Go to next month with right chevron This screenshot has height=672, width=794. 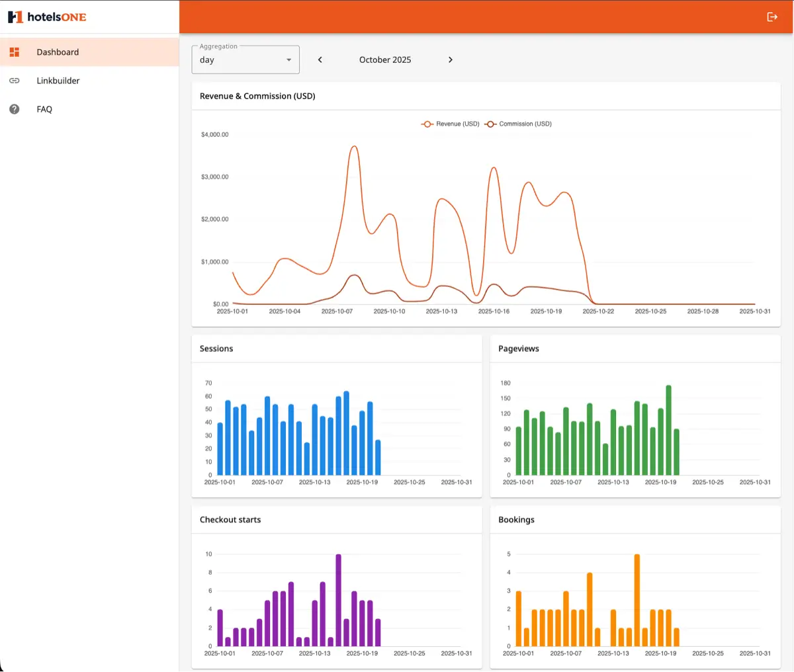pyautogui.click(x=451, y=60)
